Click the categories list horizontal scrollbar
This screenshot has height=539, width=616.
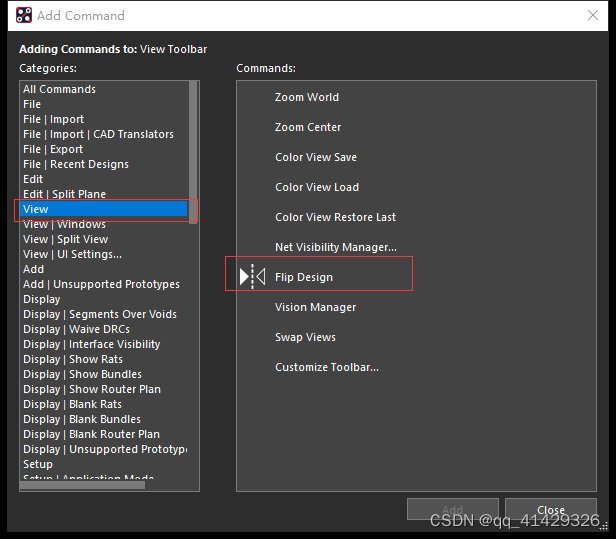85,485
